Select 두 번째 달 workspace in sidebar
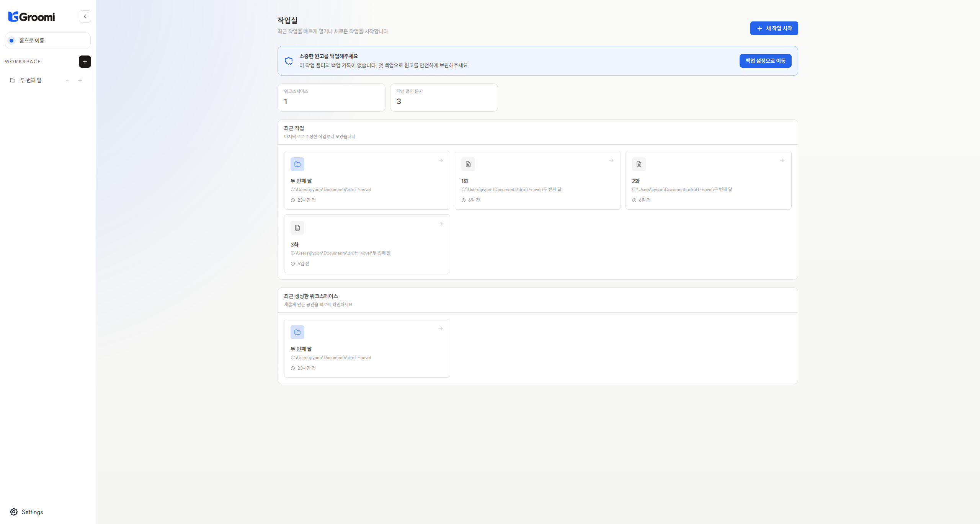Image resolution: width=980 pixels, height=524 pixels. click(x=31, y=80)
